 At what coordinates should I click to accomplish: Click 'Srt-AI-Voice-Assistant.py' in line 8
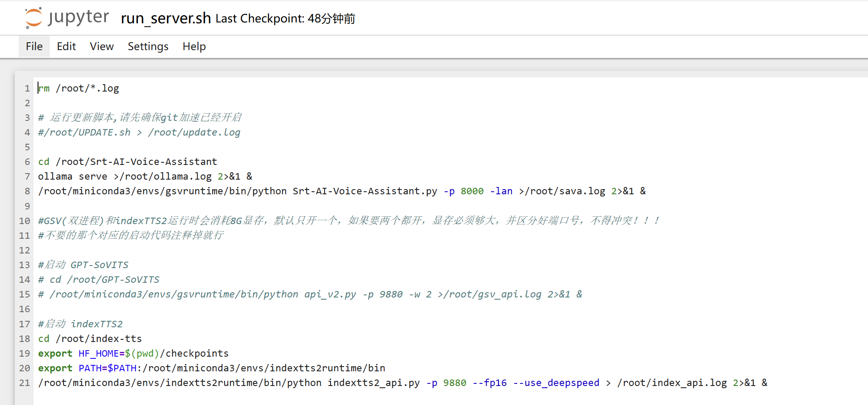pos(365,191)
